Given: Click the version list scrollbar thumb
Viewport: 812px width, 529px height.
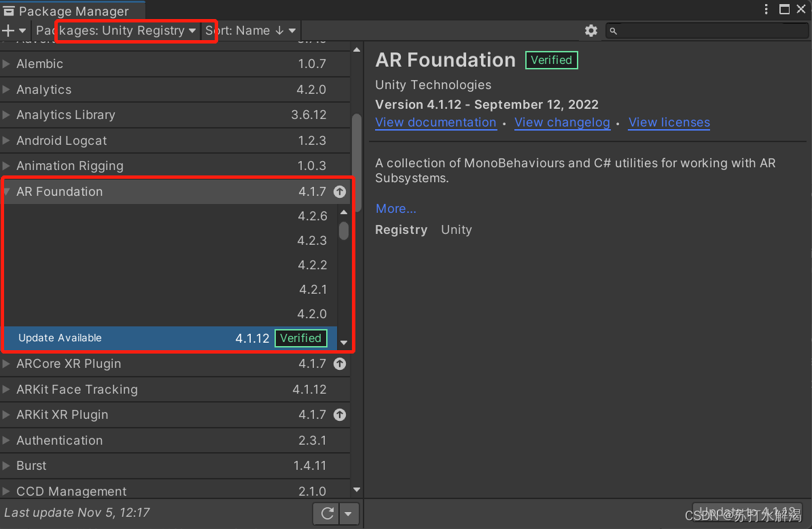Looking at the screenshot, I should click(x=344, y=231).
